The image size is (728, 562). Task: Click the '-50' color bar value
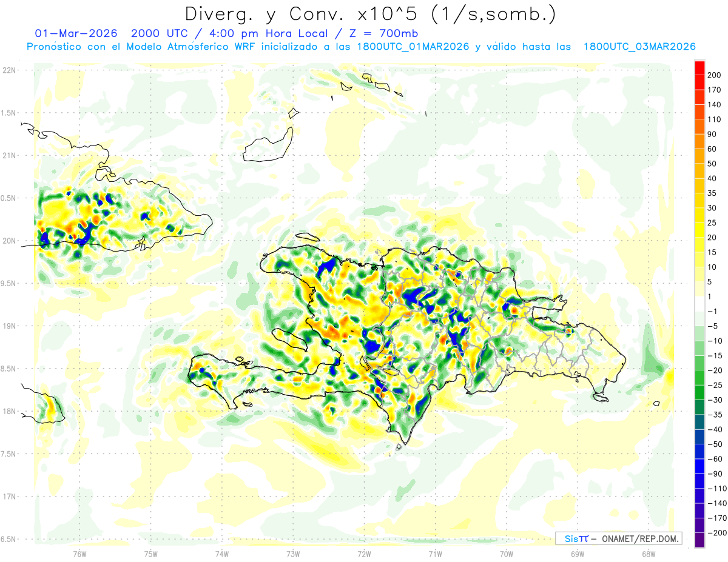[714, 444]
